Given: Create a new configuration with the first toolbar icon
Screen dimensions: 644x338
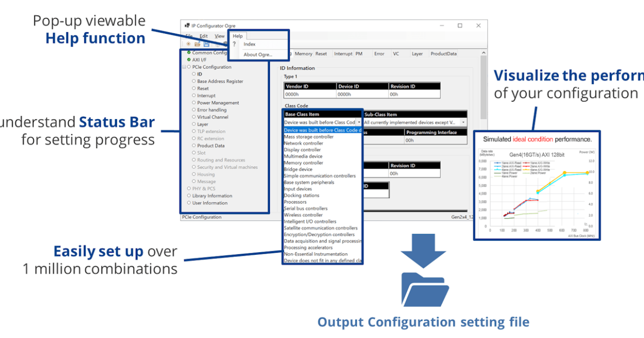Looking at the screenshot, I should coord(188,43).
